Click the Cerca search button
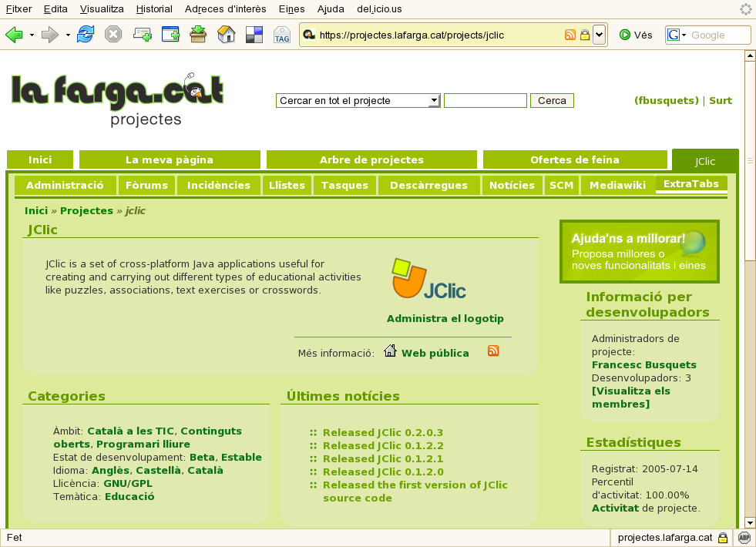 pos(552,100)
